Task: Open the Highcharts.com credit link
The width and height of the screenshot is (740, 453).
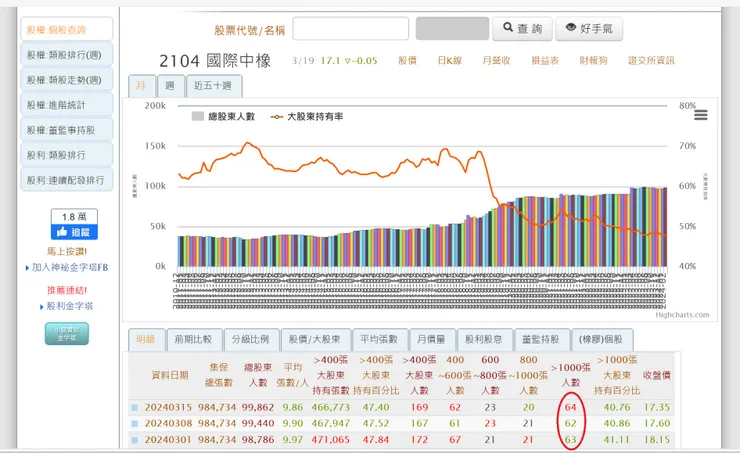Action: coord(682,315)
